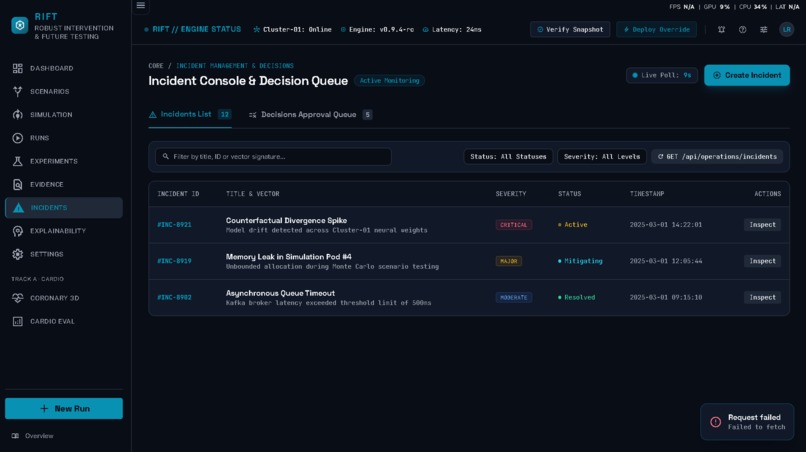
Task: Switch to Incidents List tab
Action: click(190, 115)
